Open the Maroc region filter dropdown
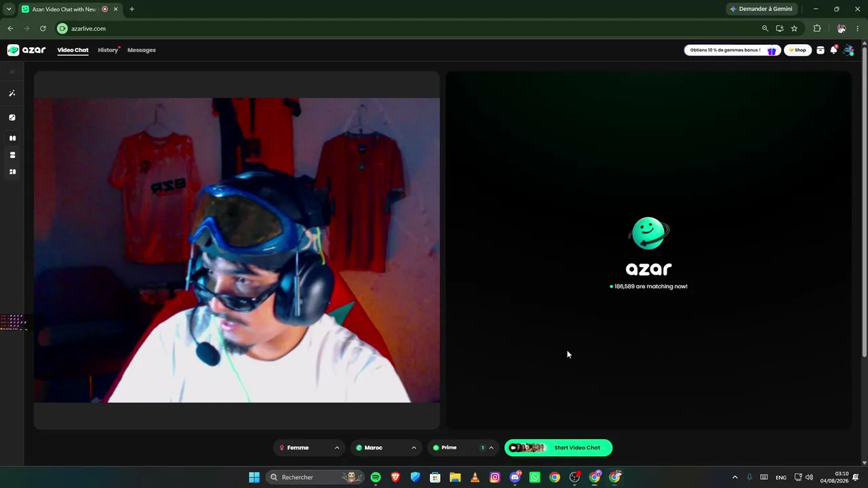This screenshot has height=488, width=868. point(386,447)
